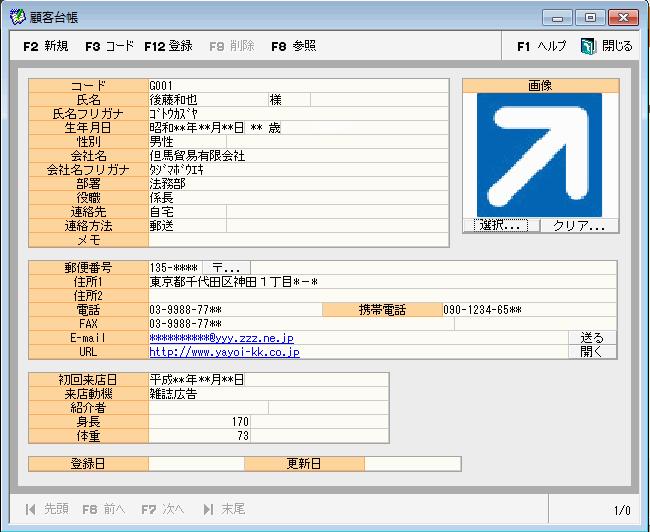This screenshot has height=532, width=650.
Task: Click the F2 新規 toolbar button
Action: tap(45, 46)
